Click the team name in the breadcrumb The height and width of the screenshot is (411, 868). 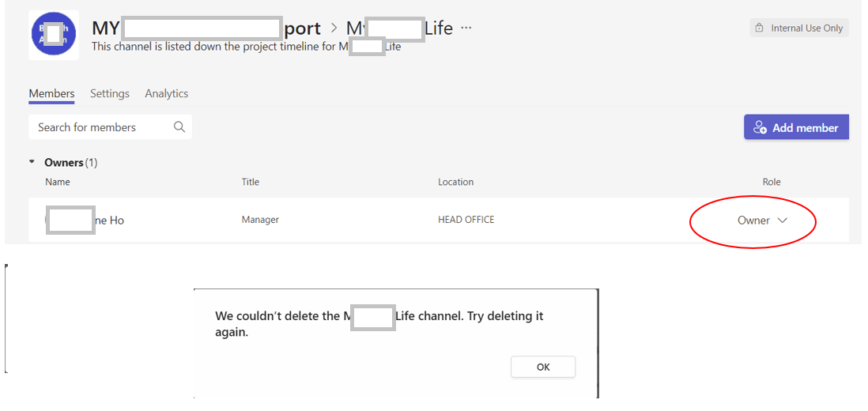click(x=206, y=28)
